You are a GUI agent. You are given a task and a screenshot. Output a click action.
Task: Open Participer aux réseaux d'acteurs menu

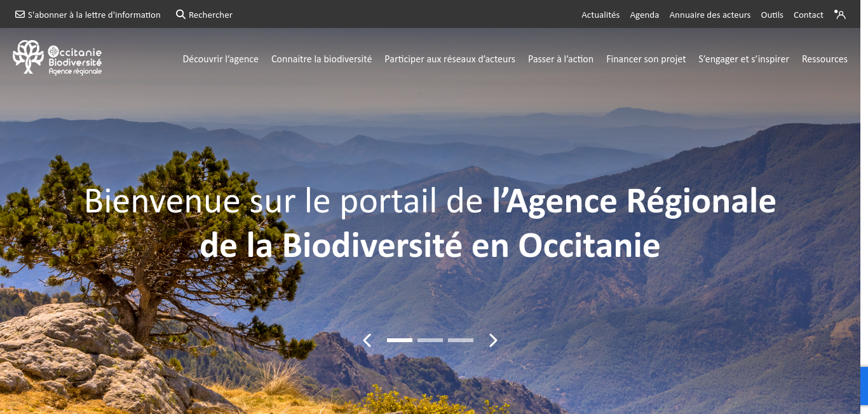click(x=450, y=59)
